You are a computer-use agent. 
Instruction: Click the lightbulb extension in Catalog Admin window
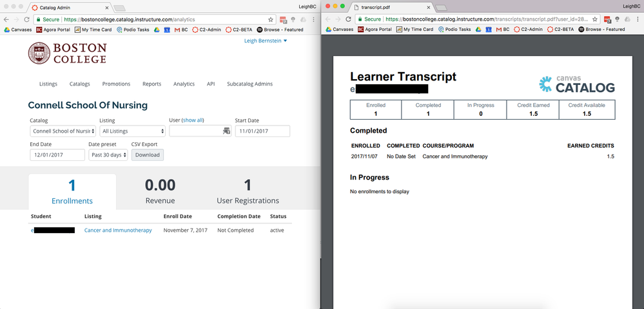pyautogui.click(x=293, y=19)
